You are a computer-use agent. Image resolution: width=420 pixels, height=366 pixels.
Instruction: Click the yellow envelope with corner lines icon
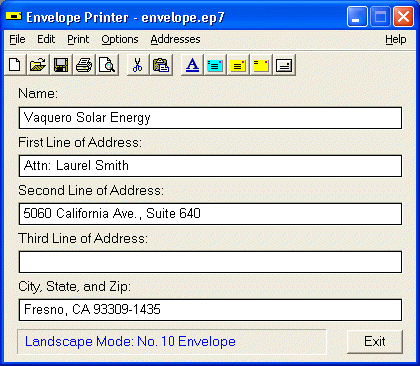(x=261, y=65)
